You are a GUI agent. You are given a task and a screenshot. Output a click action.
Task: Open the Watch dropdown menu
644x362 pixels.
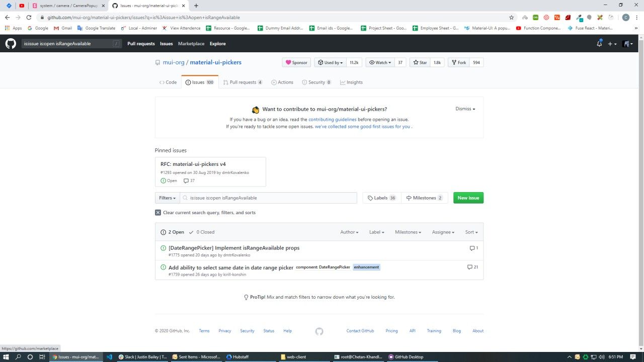click(380, 62)
